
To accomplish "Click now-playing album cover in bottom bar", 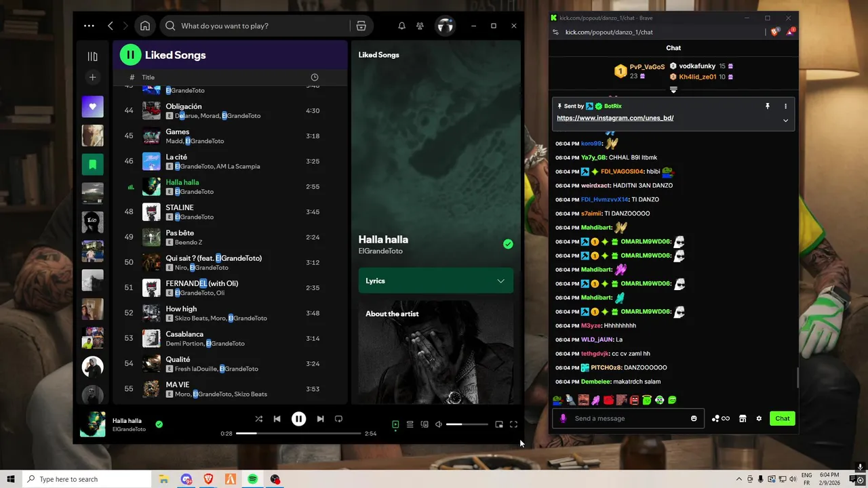I will coord(93,424).
